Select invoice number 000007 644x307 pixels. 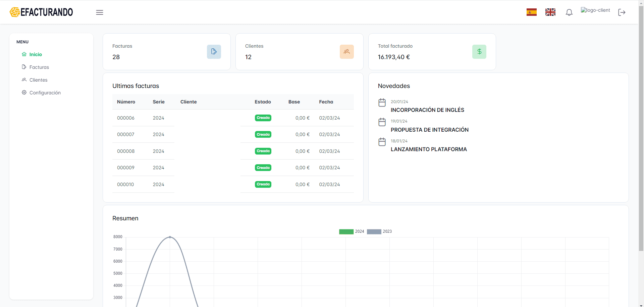point(126,134)
